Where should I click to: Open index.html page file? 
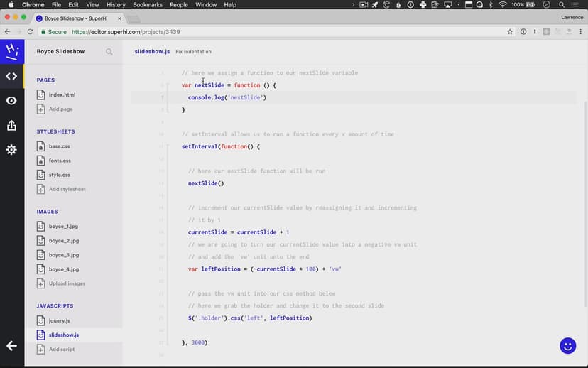(x=62, y=94)
